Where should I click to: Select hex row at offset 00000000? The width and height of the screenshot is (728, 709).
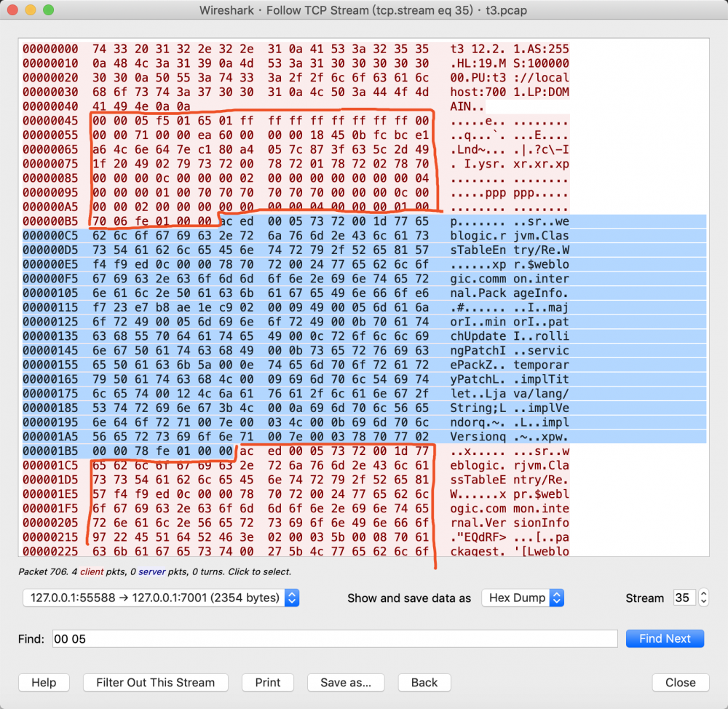(296, 49)
